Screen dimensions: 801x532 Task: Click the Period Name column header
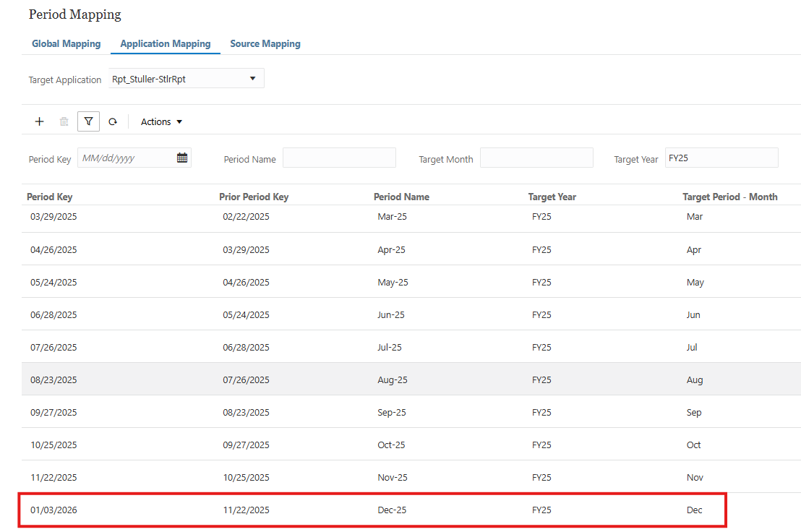click(x=401, y=197)
